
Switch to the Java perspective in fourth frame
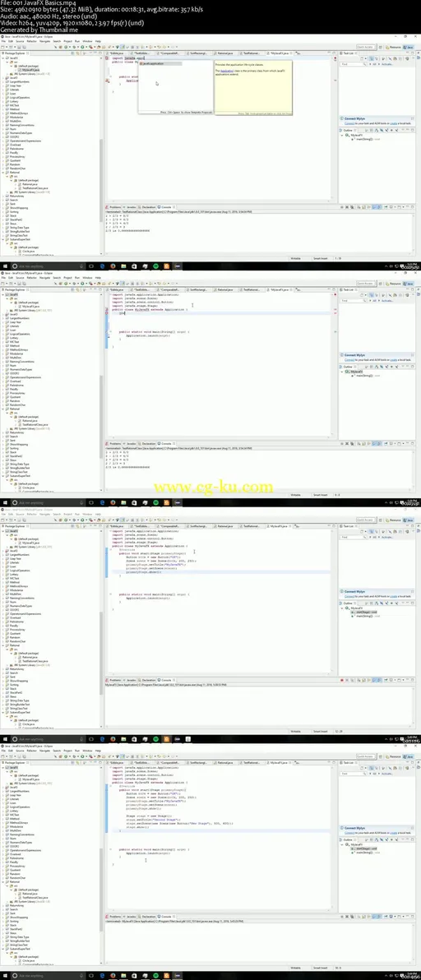tap(409, 756)
